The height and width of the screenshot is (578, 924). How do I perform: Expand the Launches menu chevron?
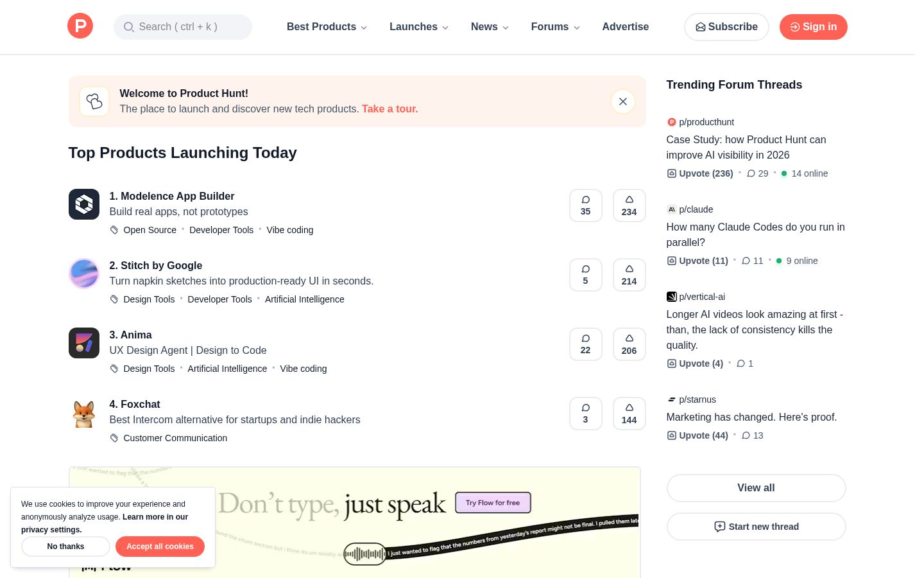point(445,28)
